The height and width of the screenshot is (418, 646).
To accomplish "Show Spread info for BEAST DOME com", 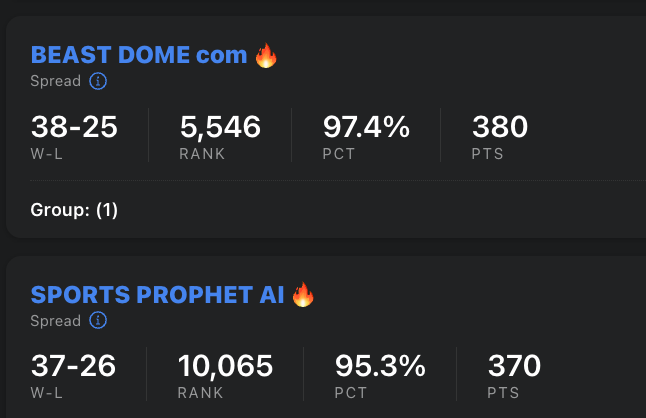I will coord(97,81).
